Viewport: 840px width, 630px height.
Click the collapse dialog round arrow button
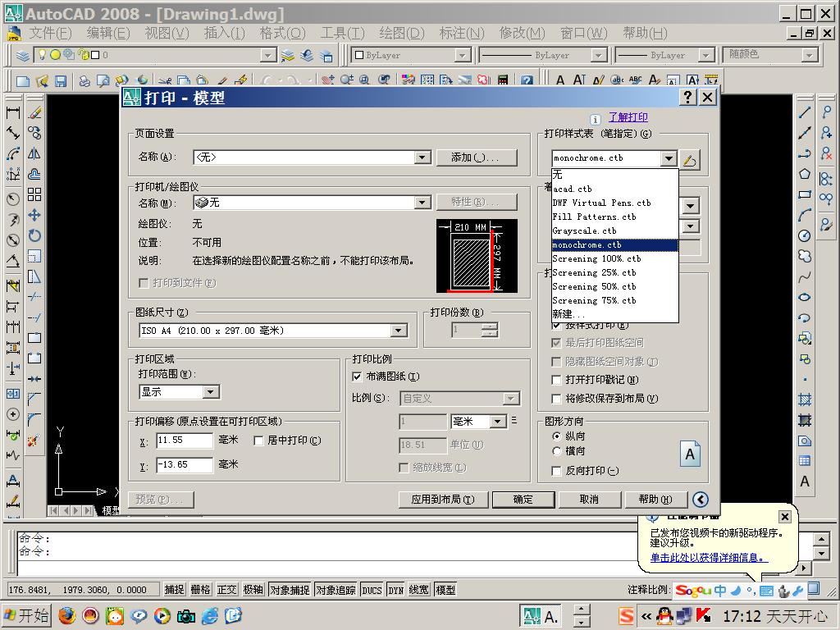[701, 500]
